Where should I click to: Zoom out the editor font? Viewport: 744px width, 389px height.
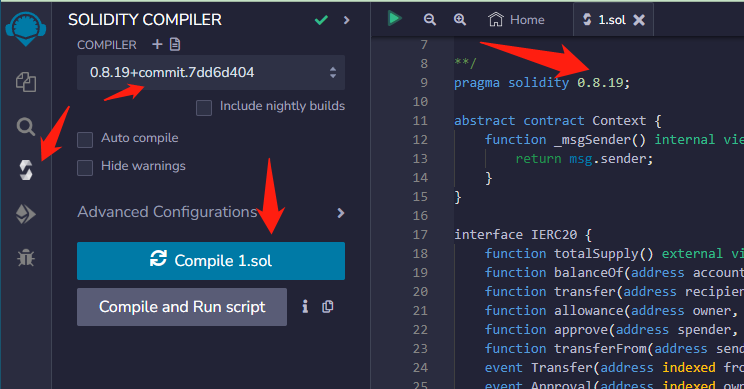[429, 19]
